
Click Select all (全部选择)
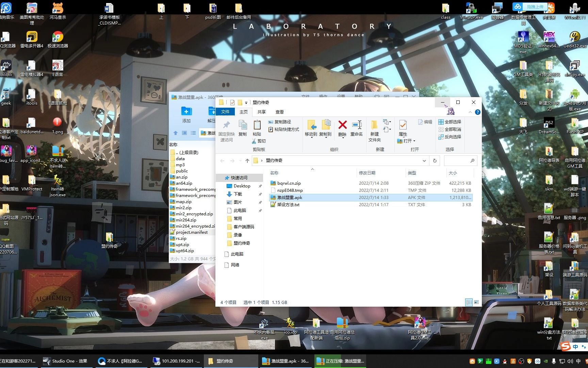coord(450,122)
